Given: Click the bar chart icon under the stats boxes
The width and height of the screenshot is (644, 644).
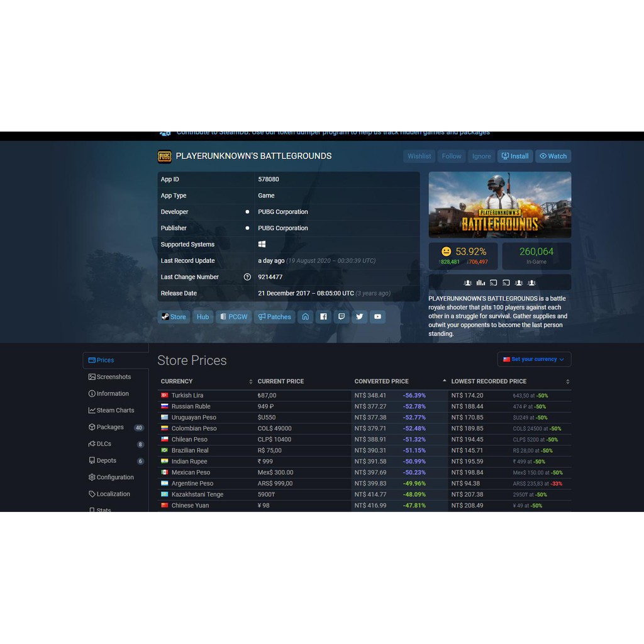Looking at the screenshot, I should point(480,282).
